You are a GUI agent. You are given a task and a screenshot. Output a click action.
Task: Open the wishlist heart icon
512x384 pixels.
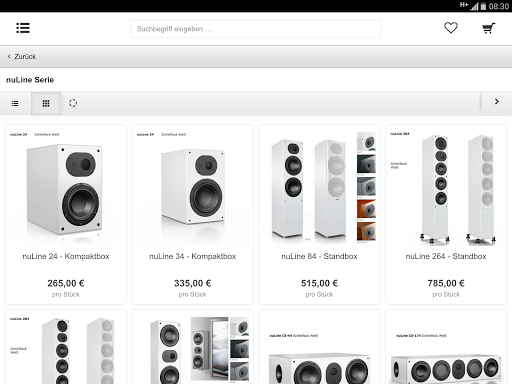(x=451, y=28)
